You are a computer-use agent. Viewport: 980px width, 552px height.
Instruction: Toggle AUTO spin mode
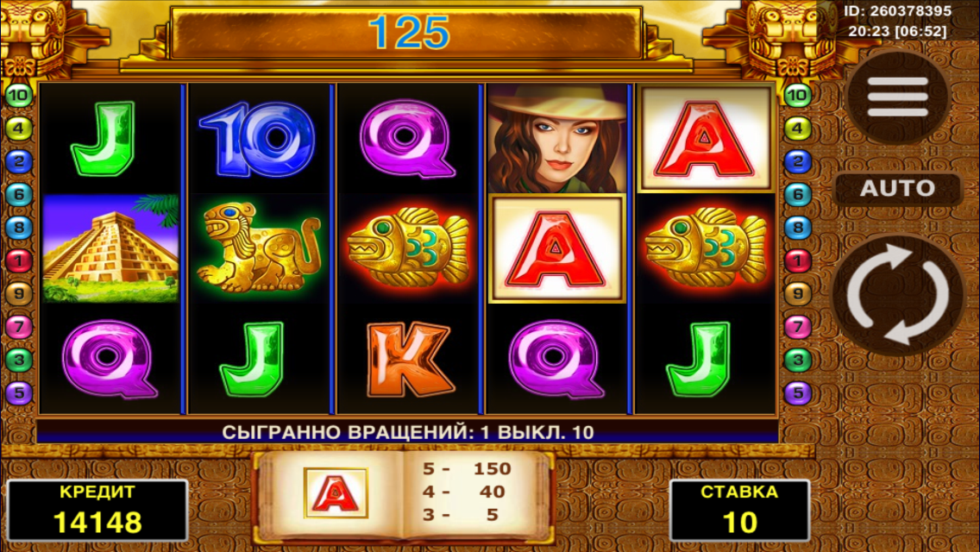click(897, 188)
